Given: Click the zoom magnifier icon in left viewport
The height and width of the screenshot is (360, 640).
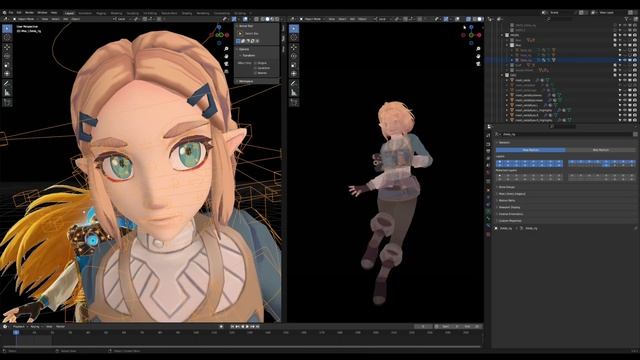Looking at the screenshot, I should [x=226, y=49].
